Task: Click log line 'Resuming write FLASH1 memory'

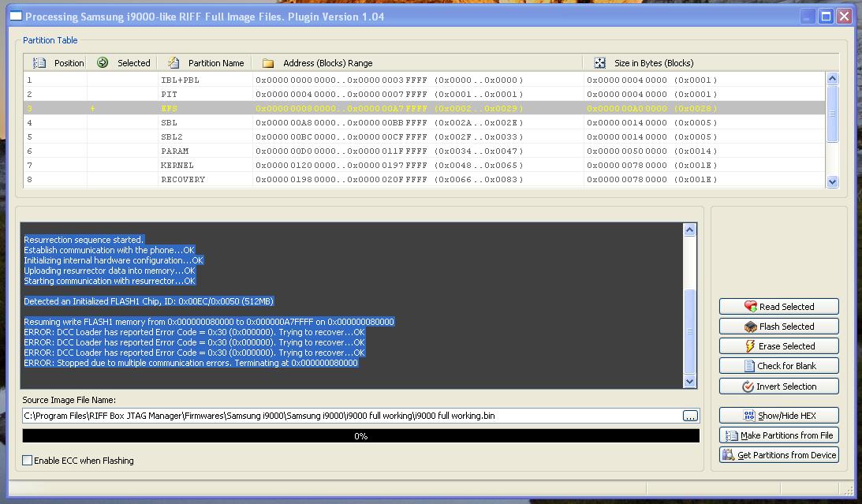Action: [x=209, y=322]
